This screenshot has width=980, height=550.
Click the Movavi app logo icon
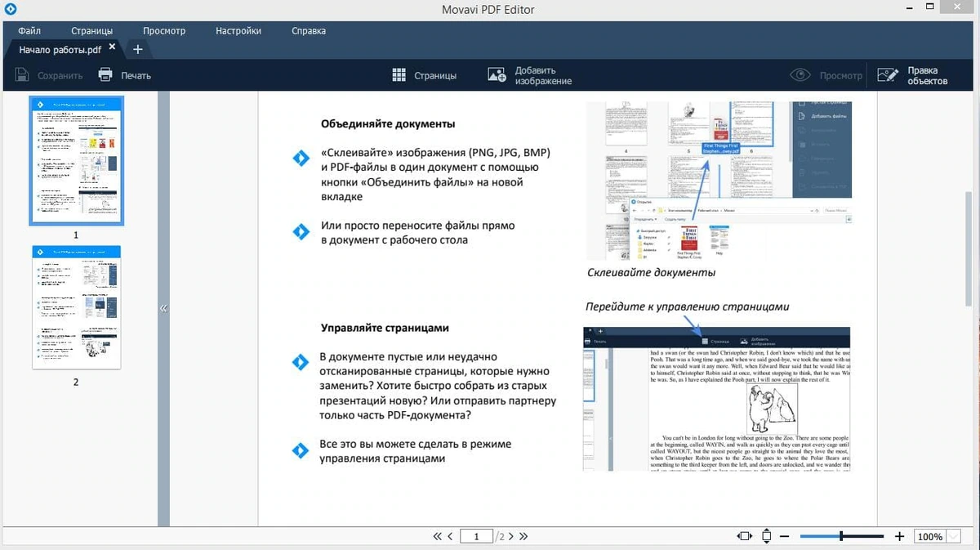pyautogui.click(x=10, y=10)
